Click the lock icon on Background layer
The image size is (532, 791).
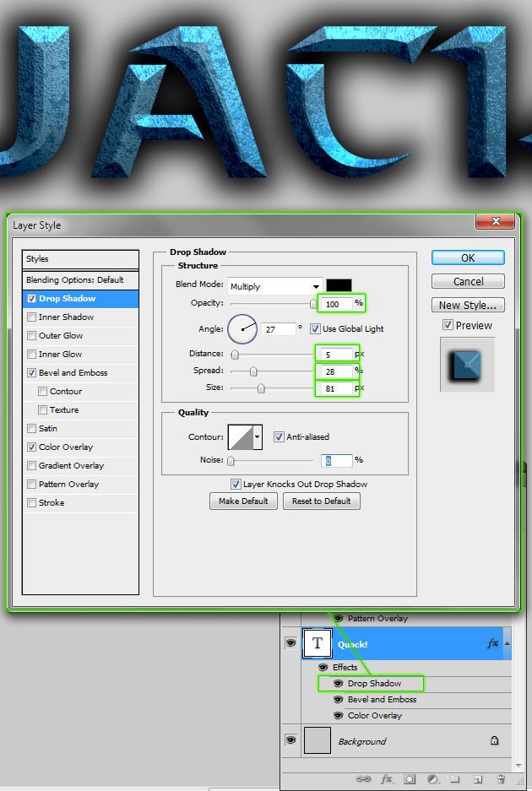(495, 740)
